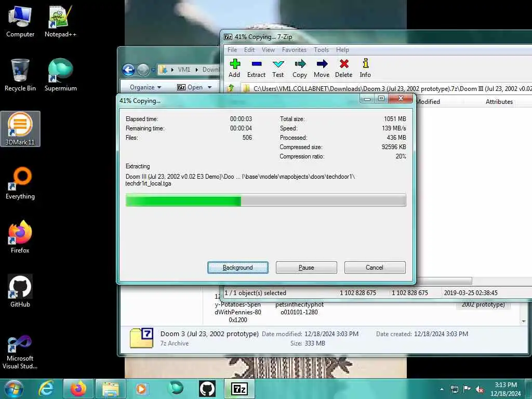Image resolution: width=532 pixels, height=399 pixels.
Task: Open the taskbar clock showing 3:13 PM
Action: pyautogui.click(x=506, y=389)
